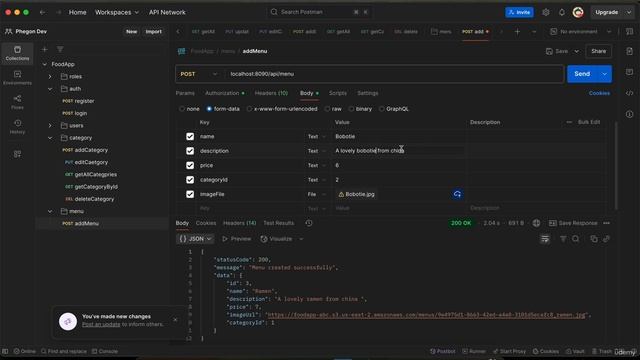640x360 pixels.
Task: Open the Flows sidebar panel
Action: [x=17, y=102]
